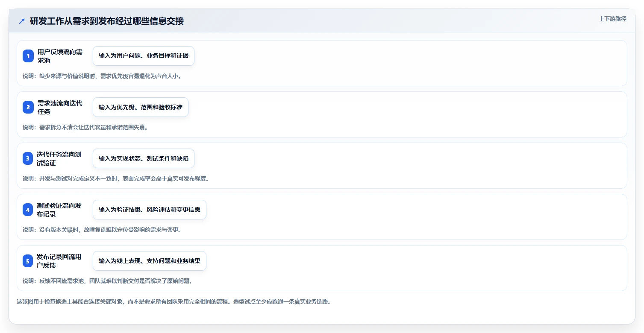Click the note about 需求拆分不清
This screenshot has width=644, height=333.
(x=85, y=127)
